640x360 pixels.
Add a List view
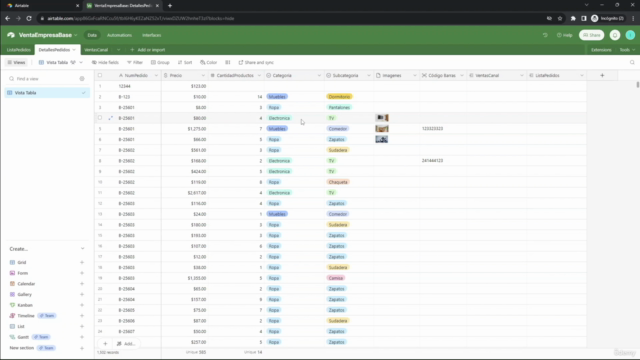[x=82, y=327]
